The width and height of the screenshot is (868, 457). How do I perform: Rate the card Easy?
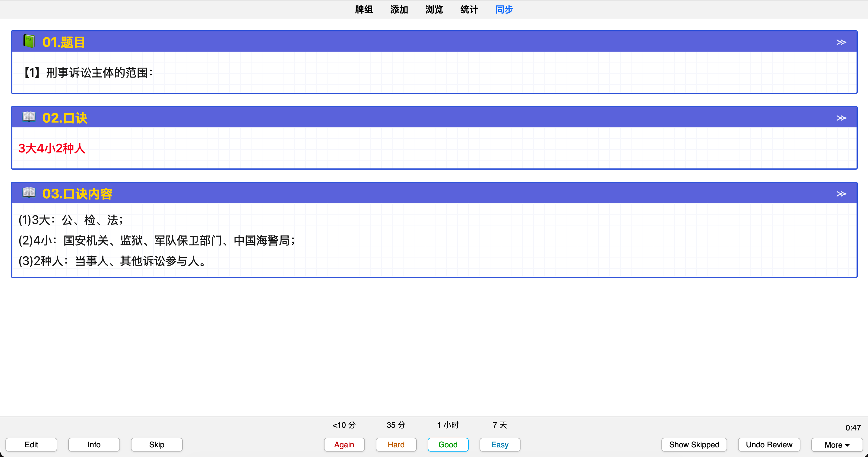[x=500, y=445]
